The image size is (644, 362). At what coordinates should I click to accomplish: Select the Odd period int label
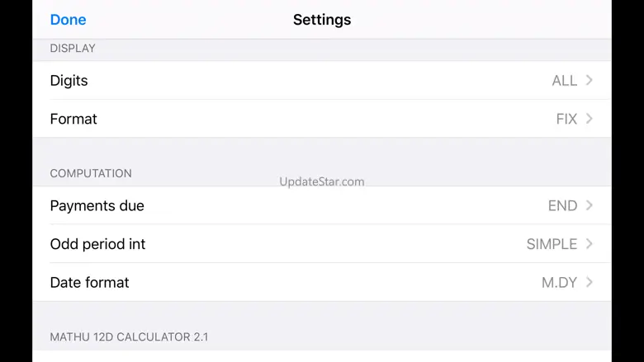tap(97, 244)
